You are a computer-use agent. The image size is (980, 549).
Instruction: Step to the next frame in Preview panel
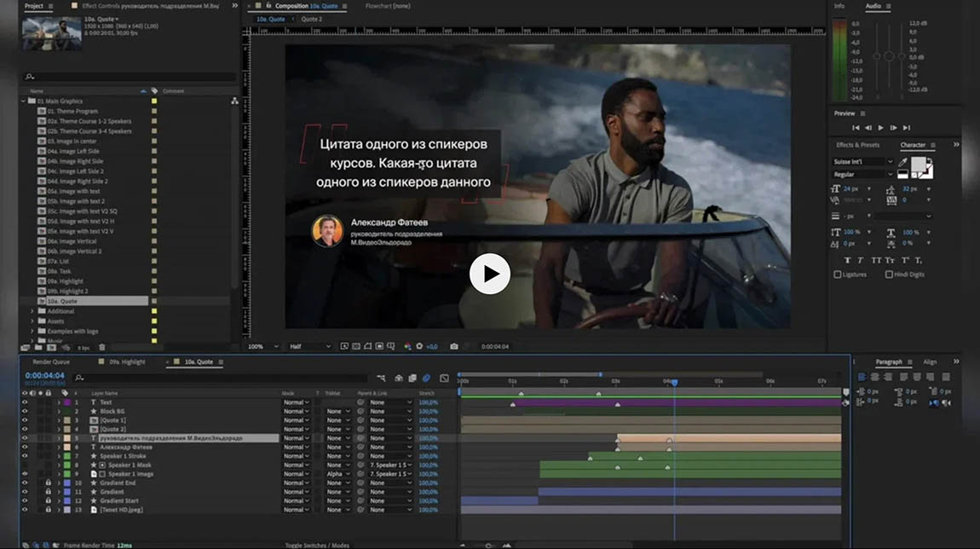tap(893, 128)
